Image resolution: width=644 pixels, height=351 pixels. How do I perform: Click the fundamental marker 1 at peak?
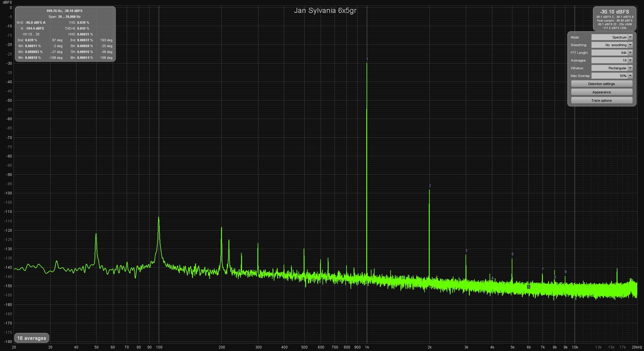coord(367,59)
